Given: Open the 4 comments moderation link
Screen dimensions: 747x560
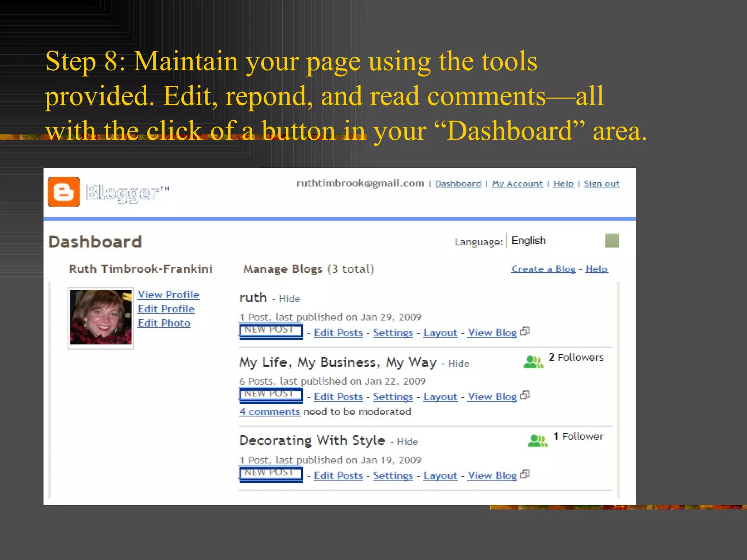Looking at the screenshot, I should (270, 412).
